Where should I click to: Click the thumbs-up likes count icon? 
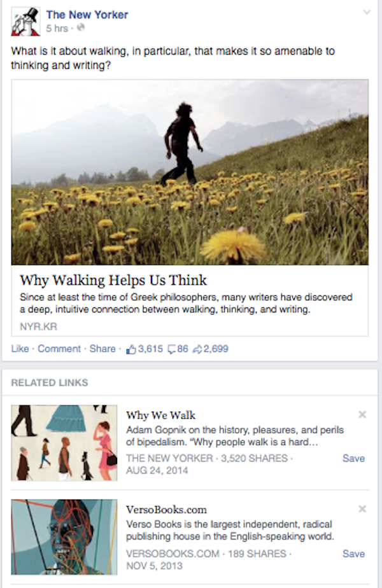point(131,349)
